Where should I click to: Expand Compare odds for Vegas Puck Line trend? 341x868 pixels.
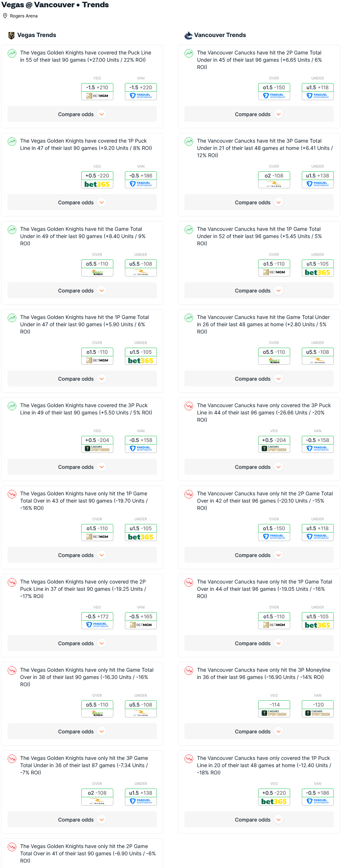click(82, 114)
